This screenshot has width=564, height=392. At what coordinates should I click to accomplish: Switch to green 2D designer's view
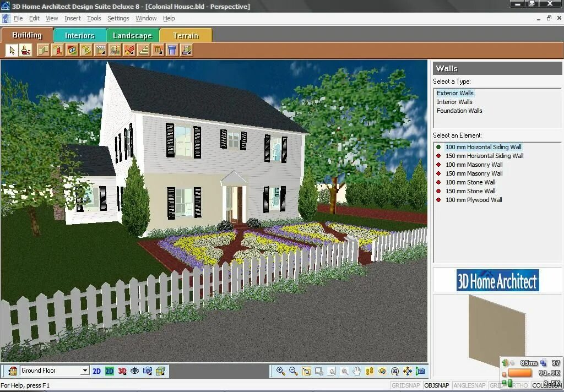110,371
